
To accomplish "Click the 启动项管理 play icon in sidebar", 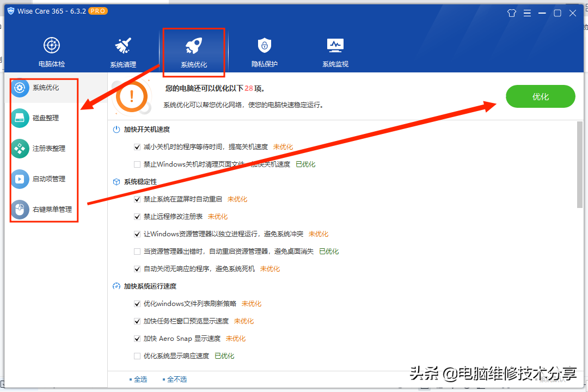I will click(20, 179).
